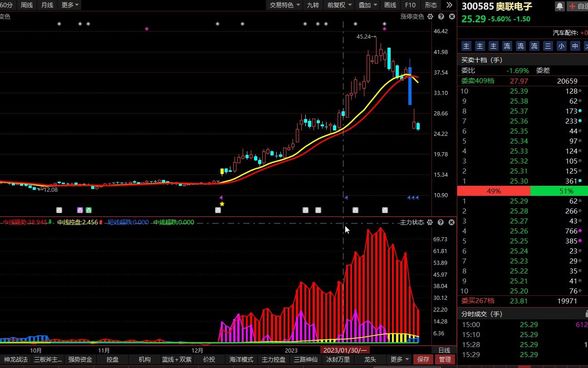Screen dimensions: 588x368
Task: Expand more toolbar items with double chevron
Action: pyautogui.click(x=449, y=5)
